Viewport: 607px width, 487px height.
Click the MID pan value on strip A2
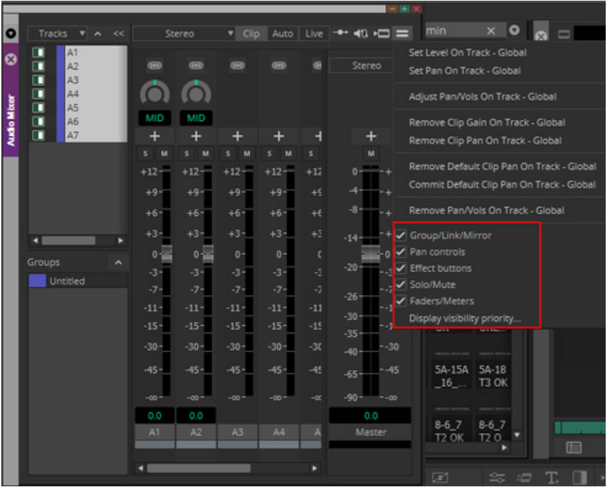click(196, 118)
